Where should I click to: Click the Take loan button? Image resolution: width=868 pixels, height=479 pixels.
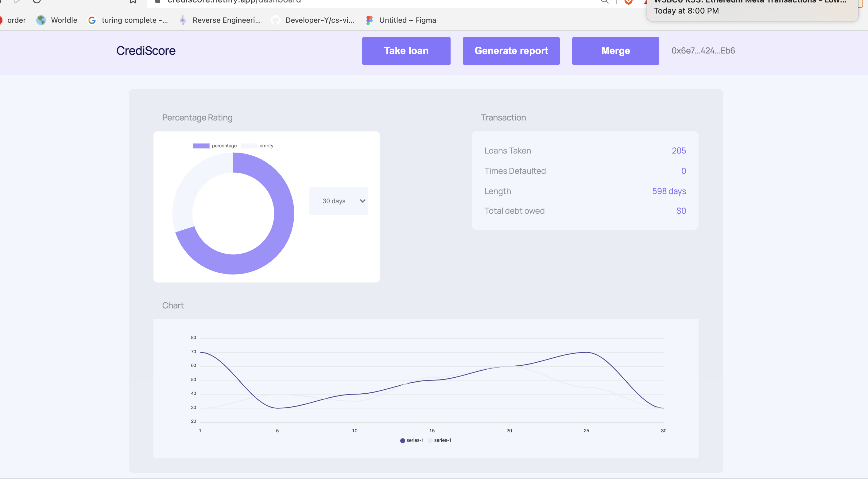406,51
